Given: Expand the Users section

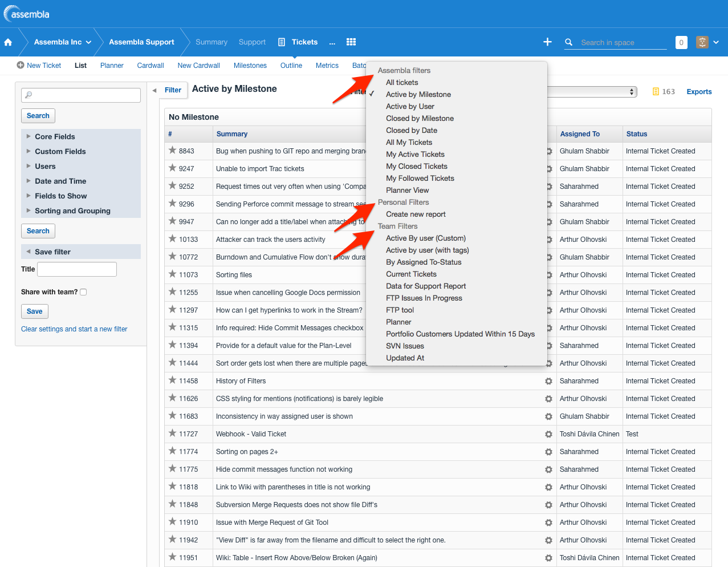Looking at the screenshot, I should tap(81, 166).
